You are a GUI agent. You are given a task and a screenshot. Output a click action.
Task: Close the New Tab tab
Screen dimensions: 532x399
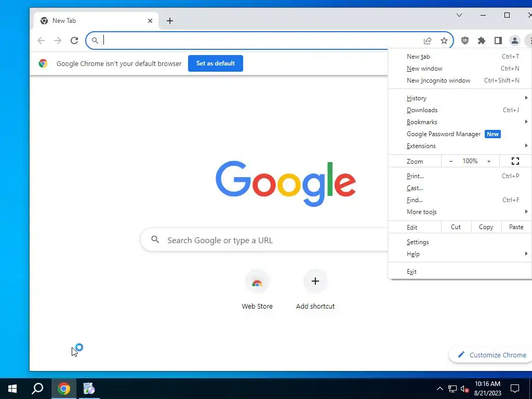[x=150, y=21]
